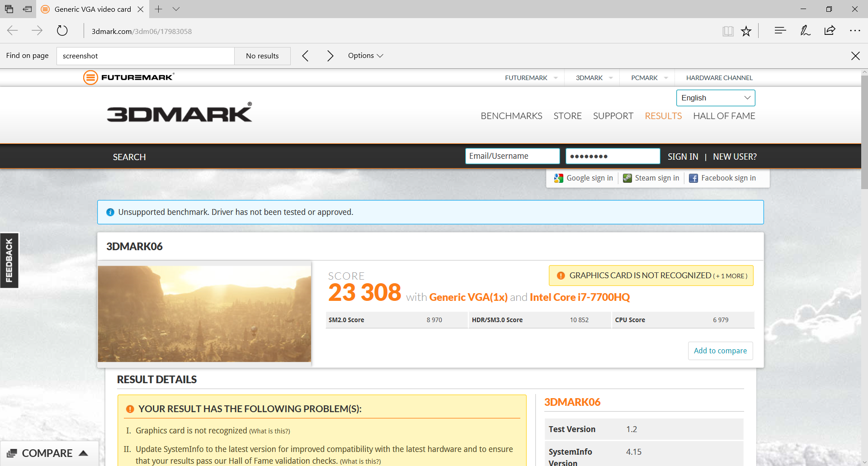
Task: Click the browser forward arrow
Action: [x=37, y=31]
